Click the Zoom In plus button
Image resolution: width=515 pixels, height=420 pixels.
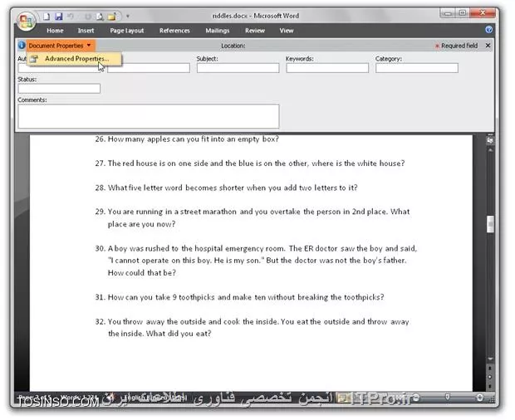tap(480, 398)
